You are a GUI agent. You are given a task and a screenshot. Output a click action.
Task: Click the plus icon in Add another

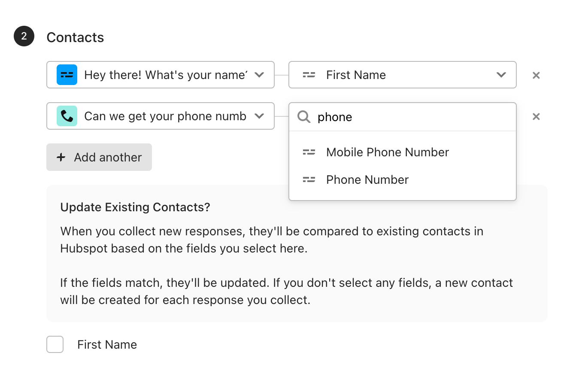pyautogui.click(x=61, y=157)
